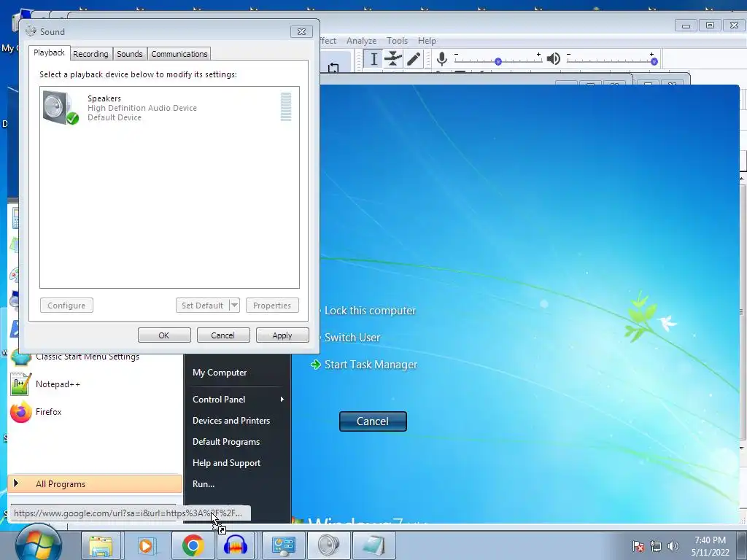This screenshot has width=747, height=560.
Task: Open the notepad taskbar icon
Action: [x=374, y=545]
